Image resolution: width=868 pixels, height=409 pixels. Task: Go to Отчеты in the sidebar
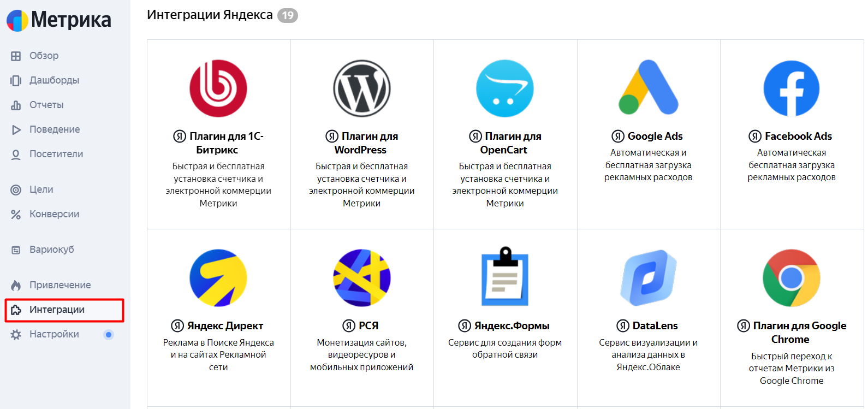(46, 105)
